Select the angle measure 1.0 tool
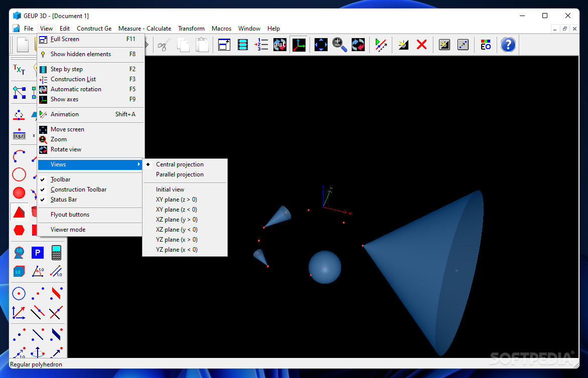 coord(38,271)
